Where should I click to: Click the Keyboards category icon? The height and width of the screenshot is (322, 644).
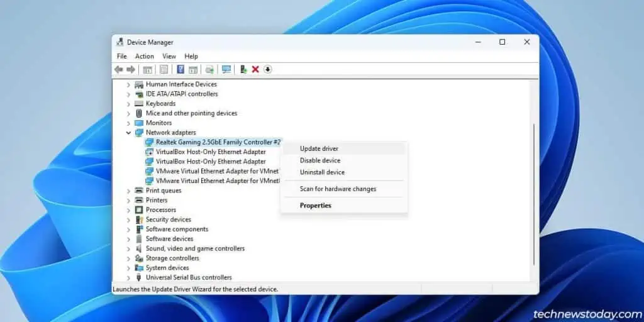tap(139, 104)
